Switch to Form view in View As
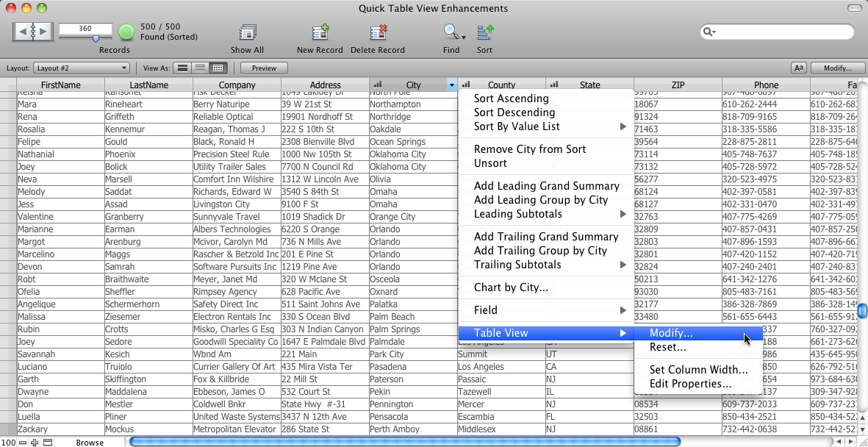Viewport: 868px width, 447px height. click(182, 68)
